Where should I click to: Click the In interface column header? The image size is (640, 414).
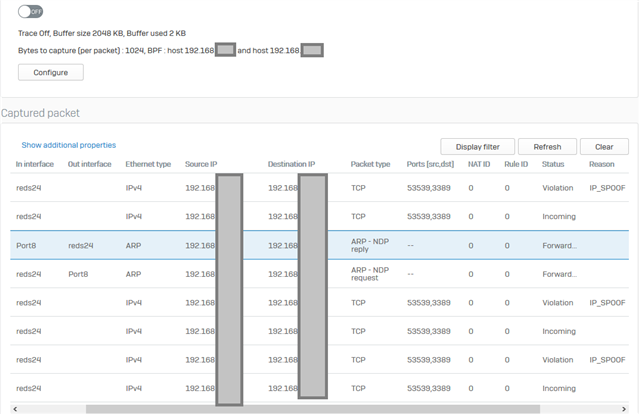35,164
